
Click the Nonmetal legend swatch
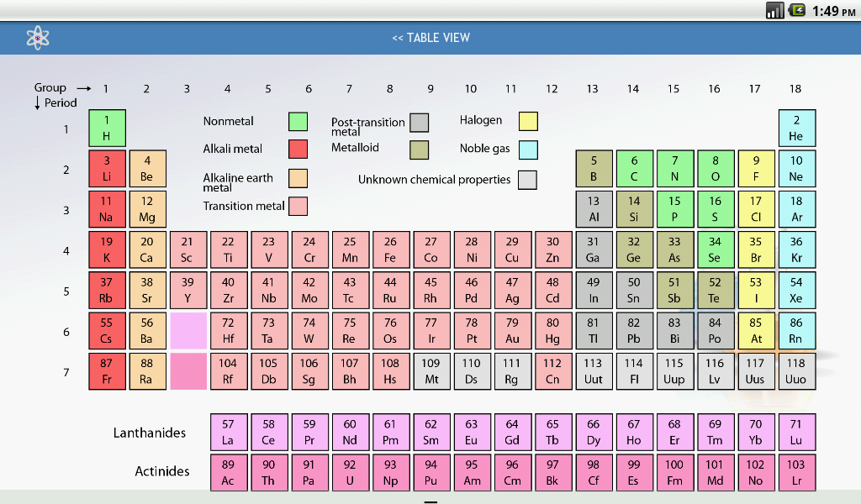[298, 122]
